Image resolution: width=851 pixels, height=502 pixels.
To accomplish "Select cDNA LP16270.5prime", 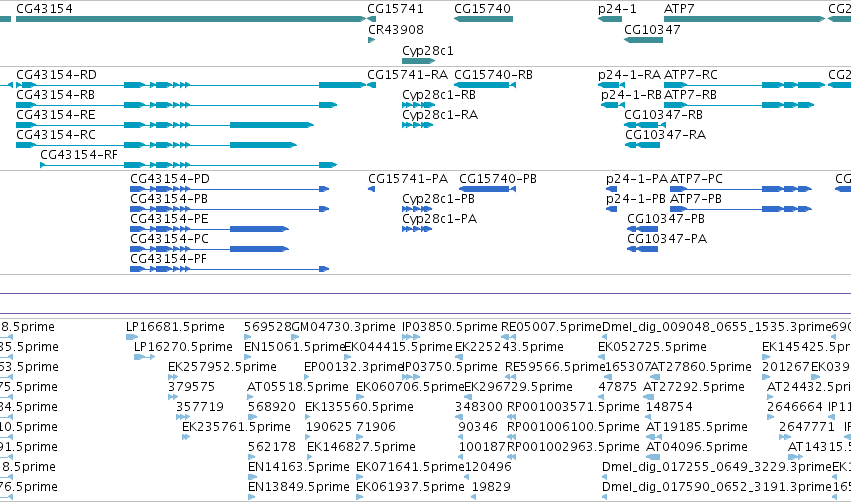I will (144, 357).
